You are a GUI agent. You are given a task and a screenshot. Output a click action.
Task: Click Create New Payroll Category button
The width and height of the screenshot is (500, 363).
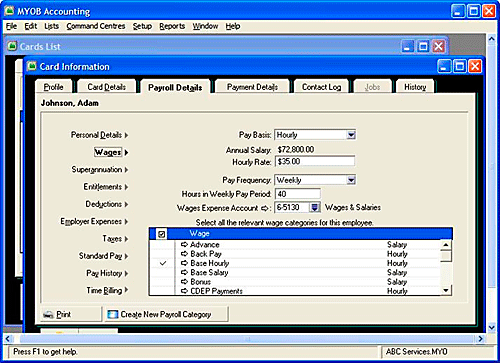pyautogui.click(x=166, y=314)
